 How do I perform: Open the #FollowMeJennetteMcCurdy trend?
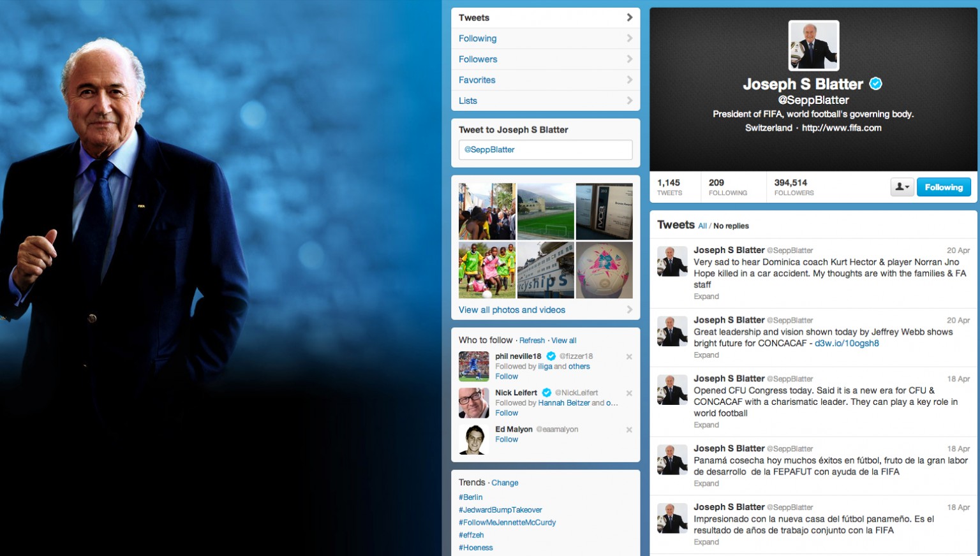pos(507,522)
